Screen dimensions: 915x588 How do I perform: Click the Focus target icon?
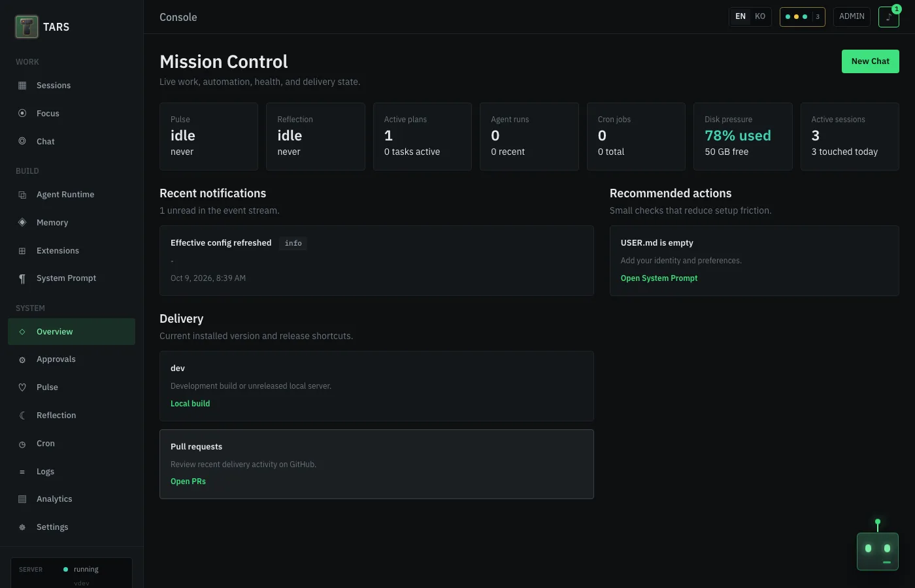[x=22, y=113]
